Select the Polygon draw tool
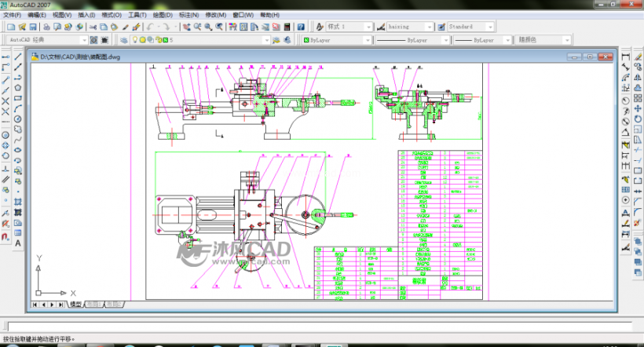Viewport: 644px width, 347px height. [18, 87]
